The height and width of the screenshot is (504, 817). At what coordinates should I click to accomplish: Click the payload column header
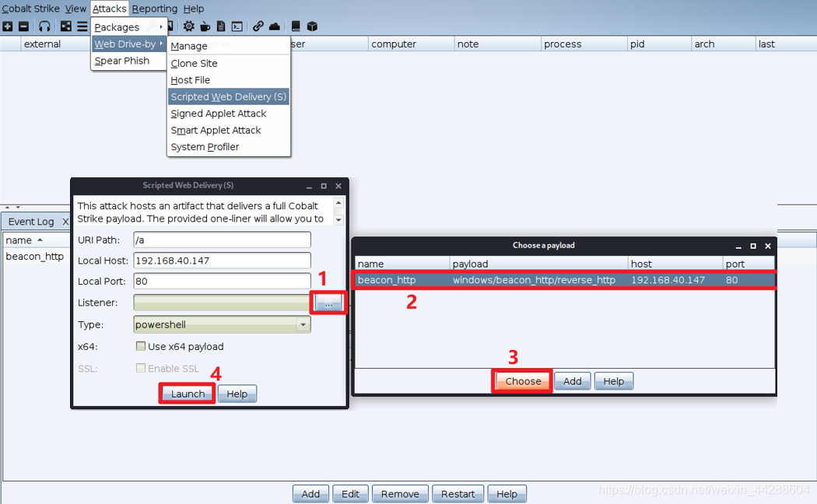pos(538,264)
